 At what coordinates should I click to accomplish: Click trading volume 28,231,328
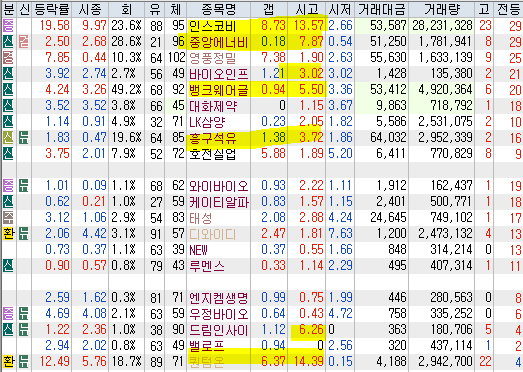click(x=442, y=26)
